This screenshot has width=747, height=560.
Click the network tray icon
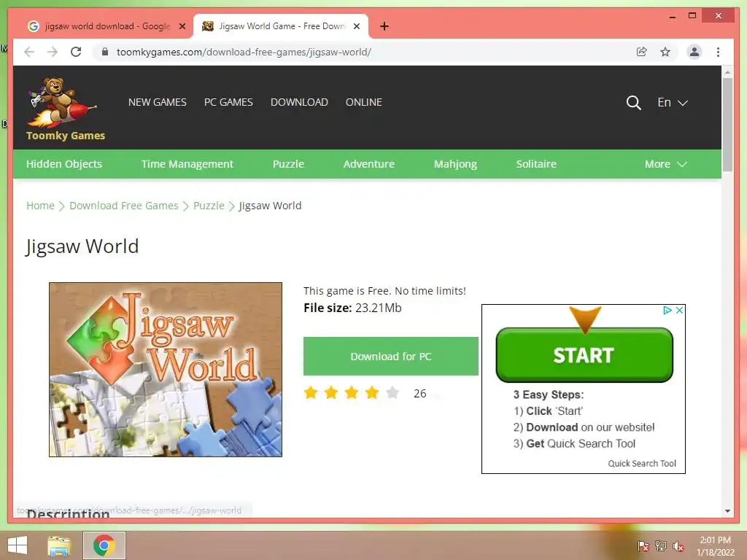661,545
